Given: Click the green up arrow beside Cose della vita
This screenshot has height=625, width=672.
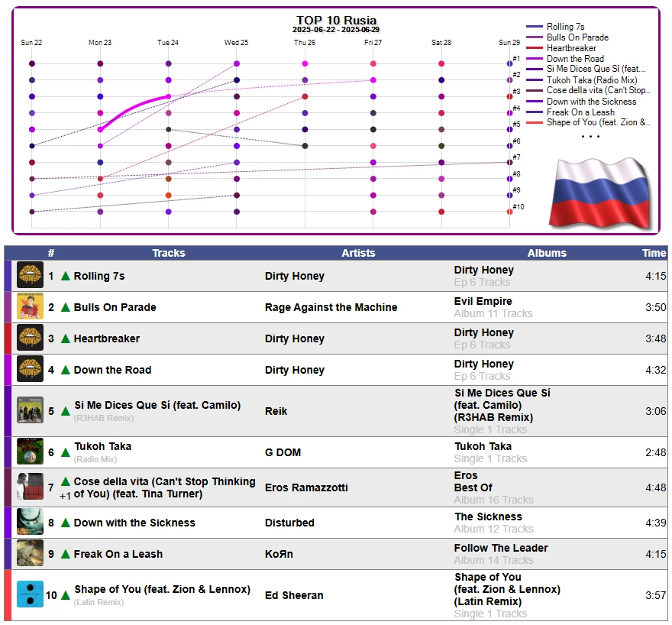Looking at the screenshot, I should (x=66, y=481).
